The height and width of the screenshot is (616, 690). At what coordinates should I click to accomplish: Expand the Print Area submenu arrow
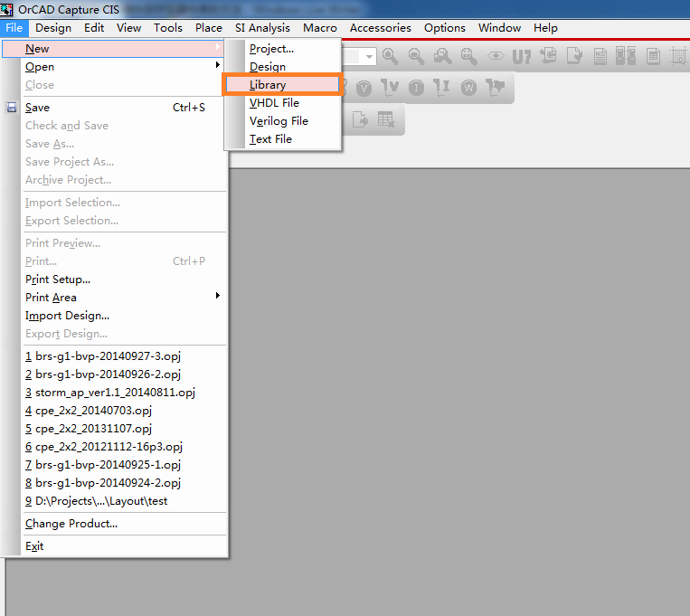click(x=218, y=296)
